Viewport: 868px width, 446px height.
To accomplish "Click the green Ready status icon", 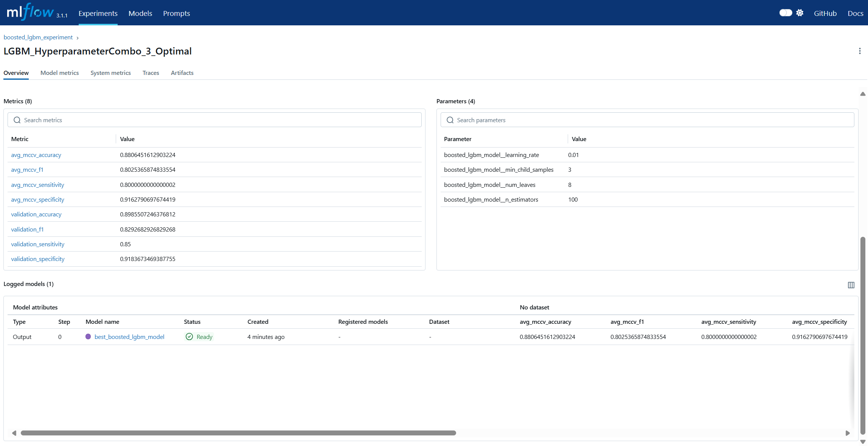I will pyautogui.click(x=189, y=337).
